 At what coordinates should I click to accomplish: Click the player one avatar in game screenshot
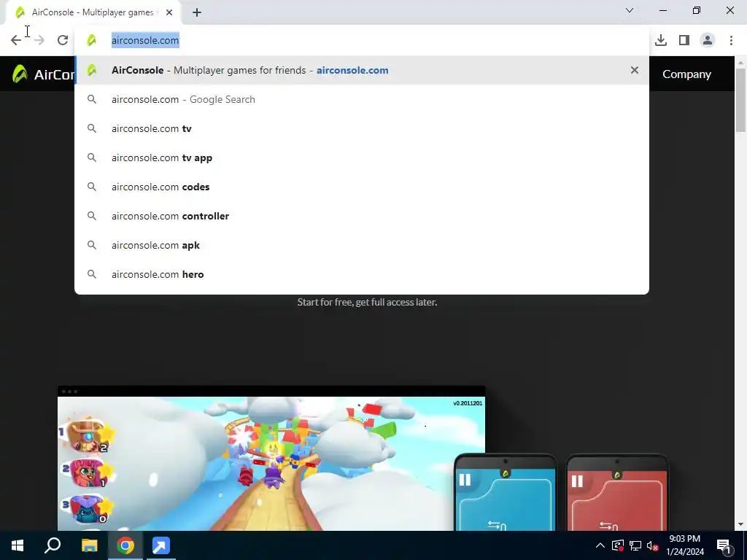[x=86, y=436]
